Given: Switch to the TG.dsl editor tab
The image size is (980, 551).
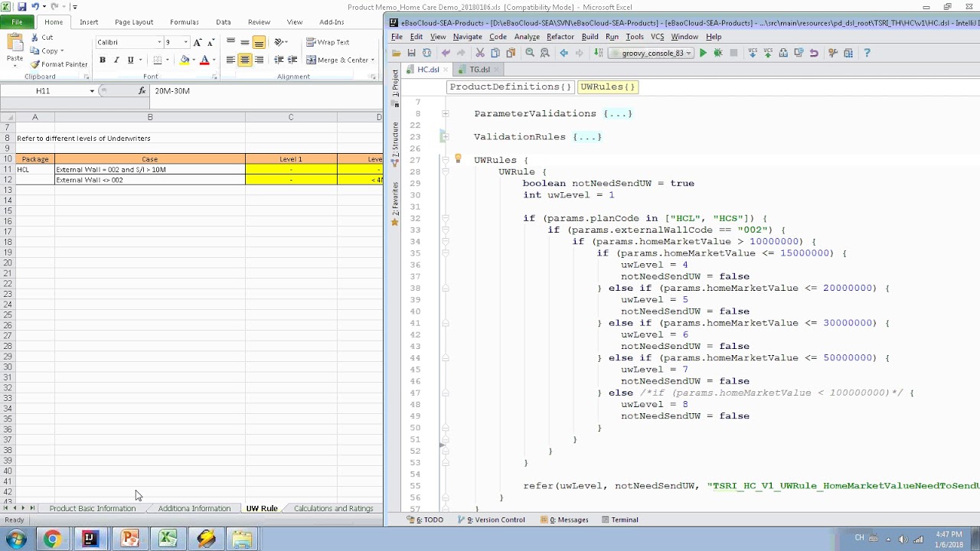Looking at the screenshot, I should pos(480,70).
